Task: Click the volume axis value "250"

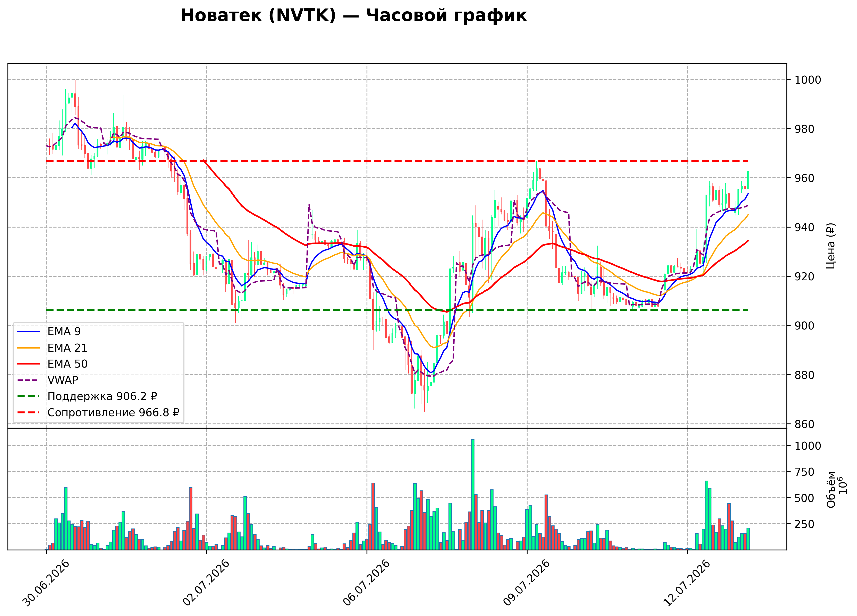Action: coord(804,524)
